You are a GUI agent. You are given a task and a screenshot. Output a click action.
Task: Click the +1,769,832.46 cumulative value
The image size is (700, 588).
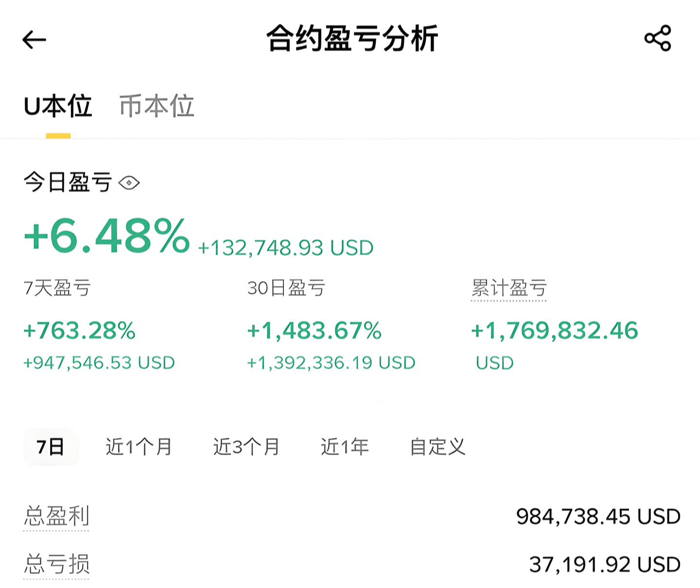555,331
